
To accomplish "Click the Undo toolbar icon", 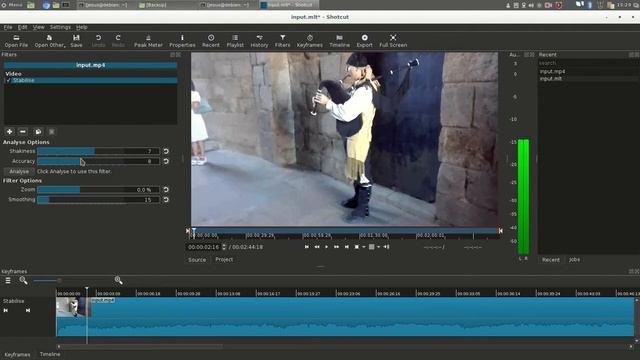I will click(x=98, y=41).
